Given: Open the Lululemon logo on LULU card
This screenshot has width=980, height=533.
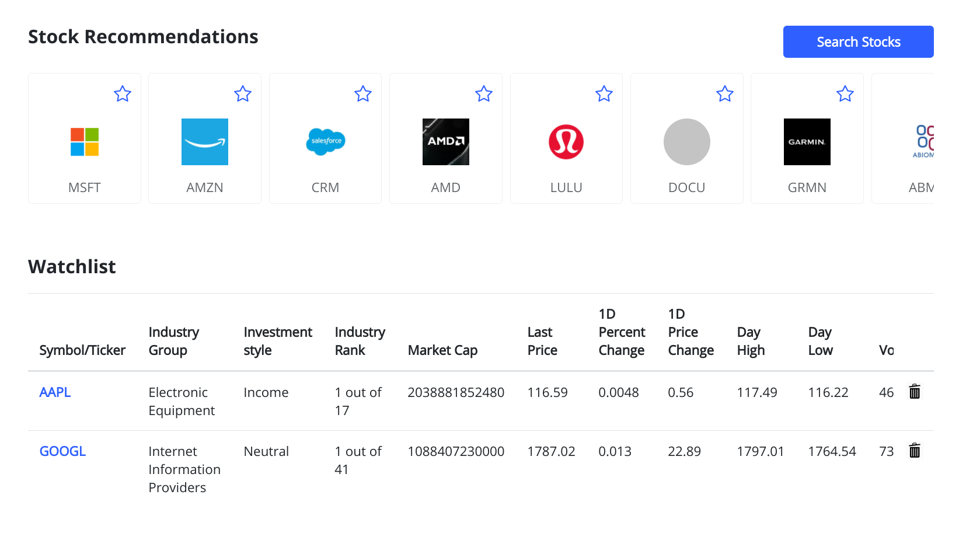Looking at the screenshot, I should [x=566, y=142].
